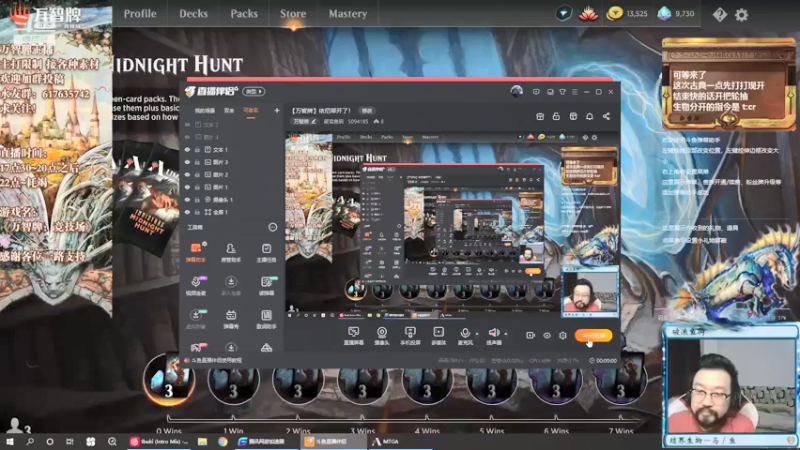
Task: Click the MTGA gold balance 13,525
Action: tap(627, 14)
